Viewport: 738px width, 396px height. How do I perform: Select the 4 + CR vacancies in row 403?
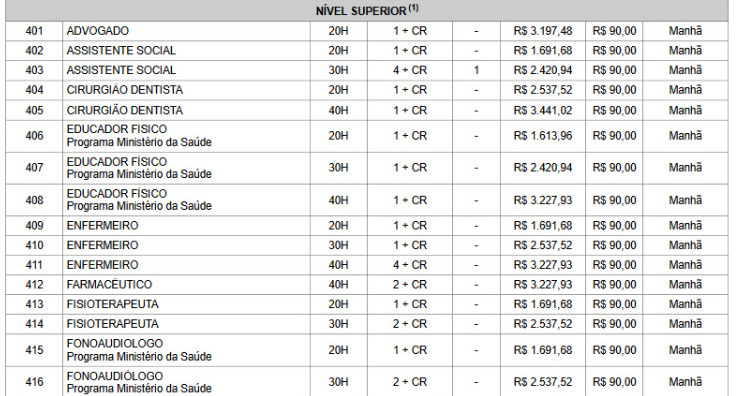tap(410, 70)
